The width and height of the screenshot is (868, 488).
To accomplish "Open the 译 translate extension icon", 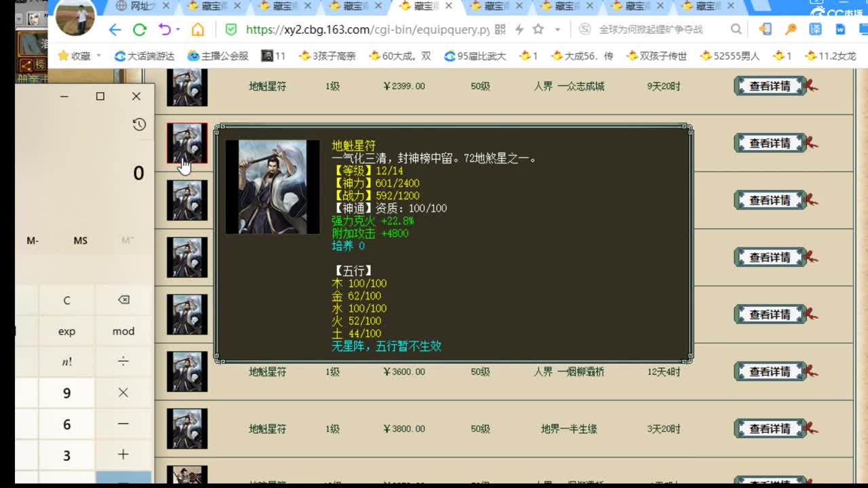I will pyautogui.click(x=816, y=30).
